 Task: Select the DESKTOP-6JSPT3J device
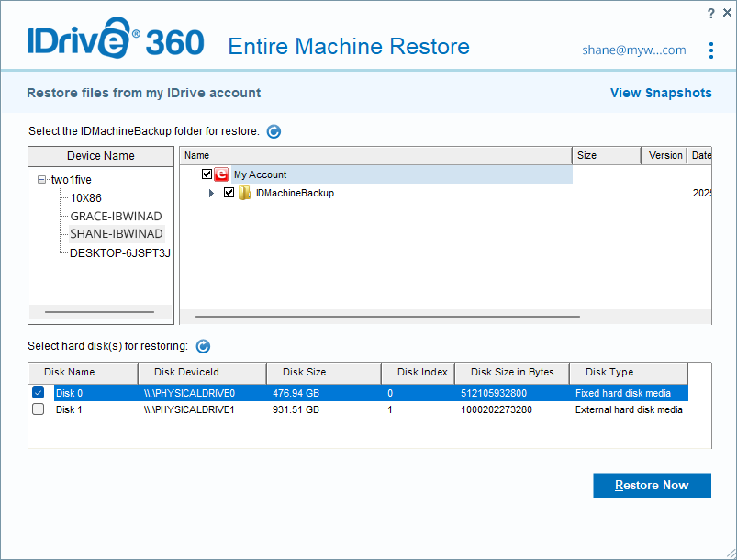pos(120,252)
